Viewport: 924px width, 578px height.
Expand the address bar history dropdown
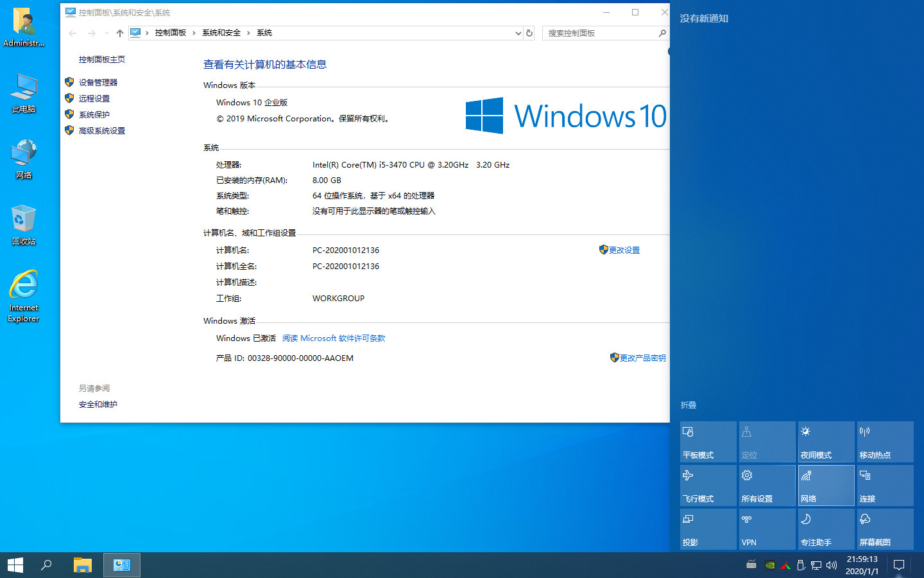pyautogui.click(x=518, y=33)
